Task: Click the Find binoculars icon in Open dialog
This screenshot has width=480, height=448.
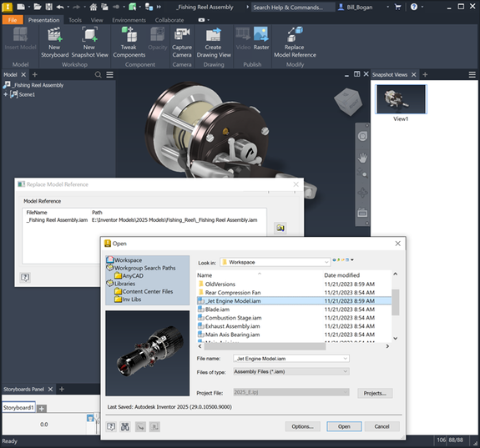Action: pos(125,426)
